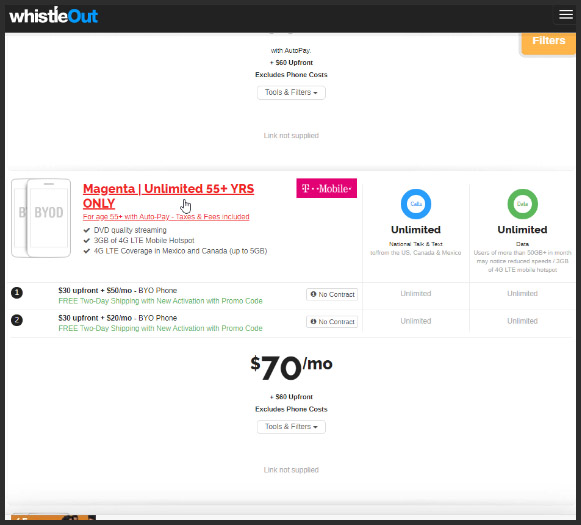This screenshot has height=525, width=581.
Task: Open the hamburger menu icon
Action: [565, 15]
